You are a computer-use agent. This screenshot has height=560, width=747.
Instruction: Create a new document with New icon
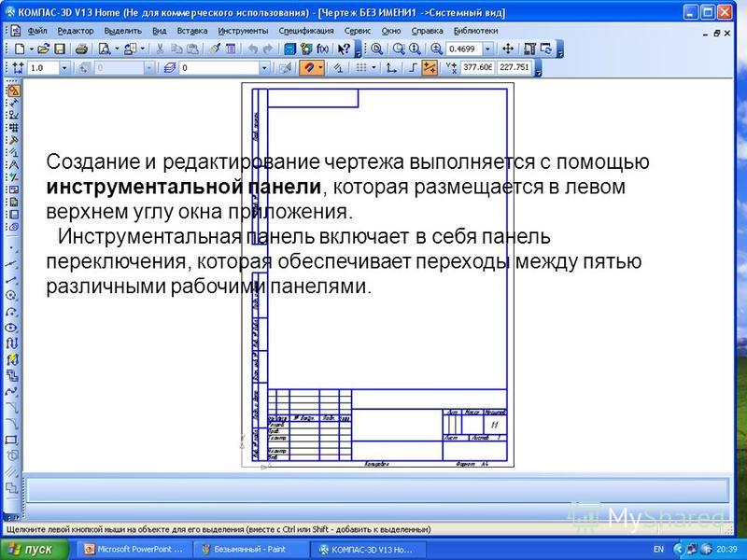tap(19, 49)
